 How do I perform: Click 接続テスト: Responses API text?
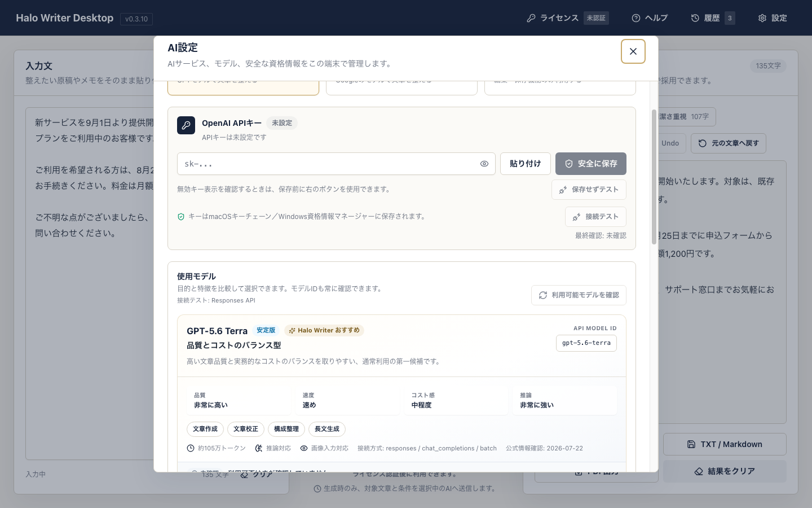coord(216,301)
